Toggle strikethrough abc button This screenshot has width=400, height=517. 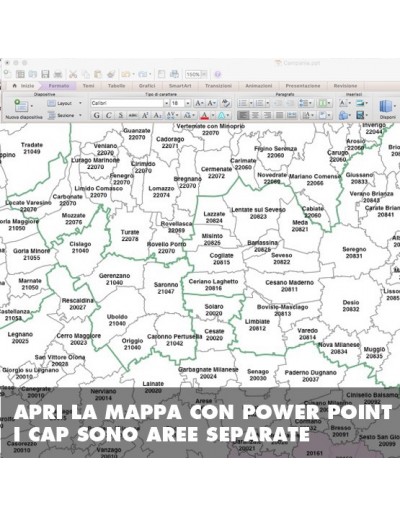click(133, 115)
